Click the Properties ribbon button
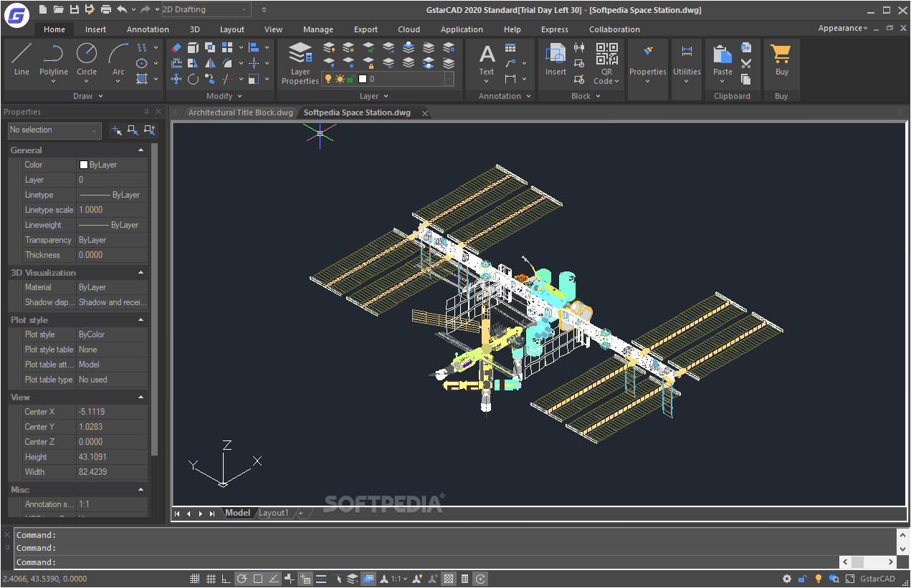The image size is (911, 588). pyautogui.click(x=648, y=63)
